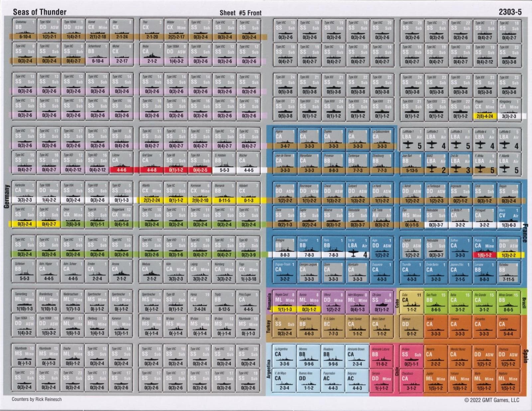Select the Cdt. Teste AV counter
This screenshot has width=532, height=411.
pos(382,218)
